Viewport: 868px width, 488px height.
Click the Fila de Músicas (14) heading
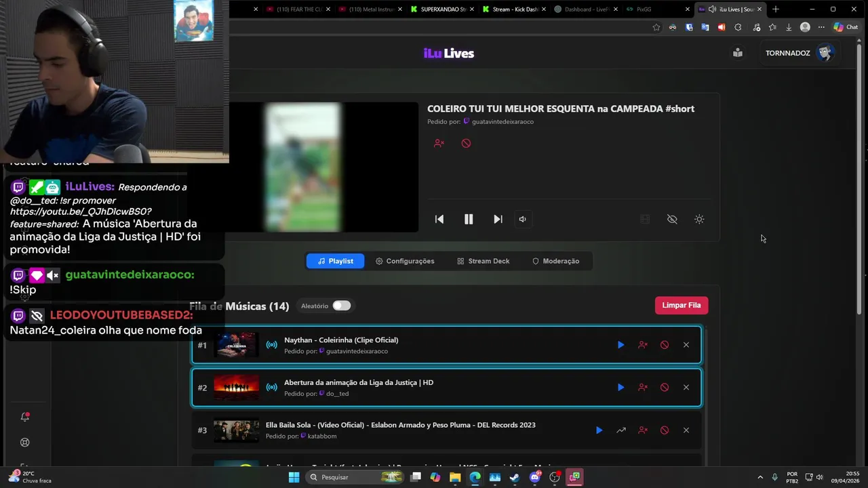(239, 306)
